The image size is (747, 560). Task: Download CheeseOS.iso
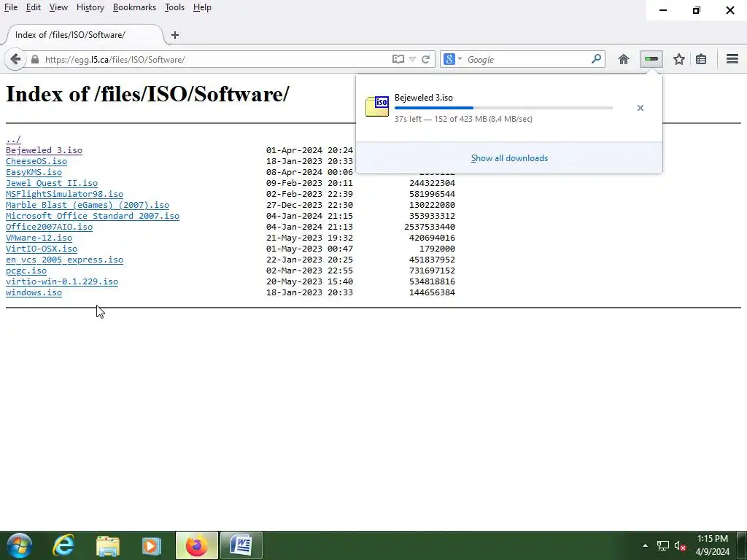(36, 161)
